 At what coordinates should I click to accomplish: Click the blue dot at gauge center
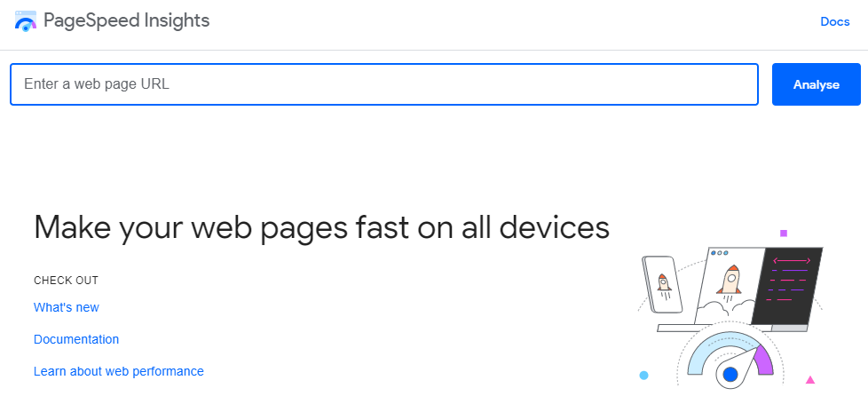pos(730,375)
